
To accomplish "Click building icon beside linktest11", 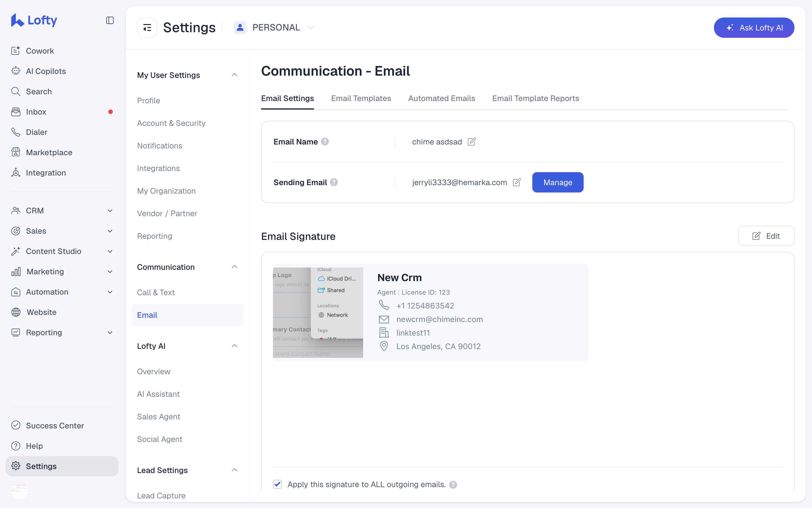I will tap(384, 333).
